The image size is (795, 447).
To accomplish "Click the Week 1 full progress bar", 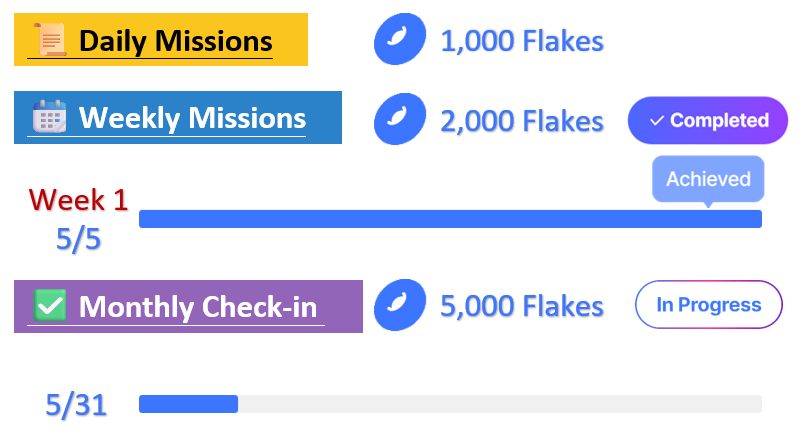I will 450,219.
